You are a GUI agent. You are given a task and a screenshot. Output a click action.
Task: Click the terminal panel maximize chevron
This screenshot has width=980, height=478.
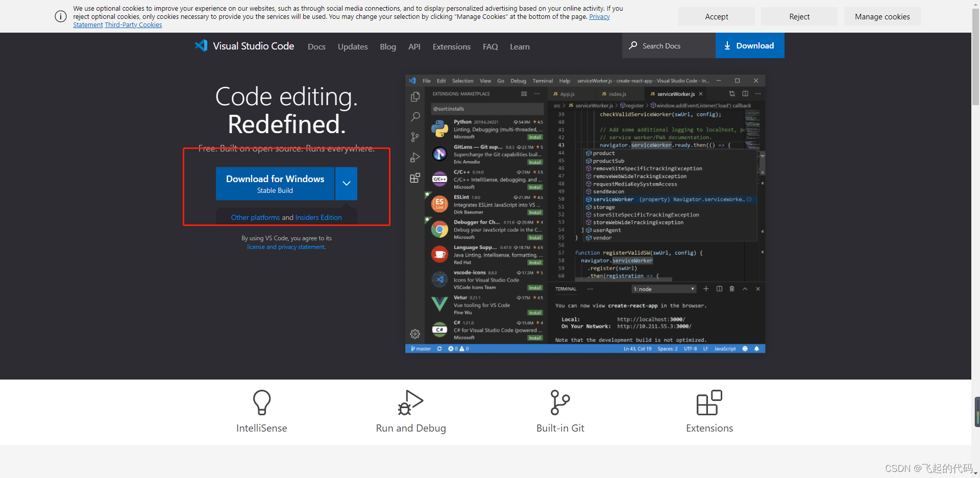[x=745, y=289]
